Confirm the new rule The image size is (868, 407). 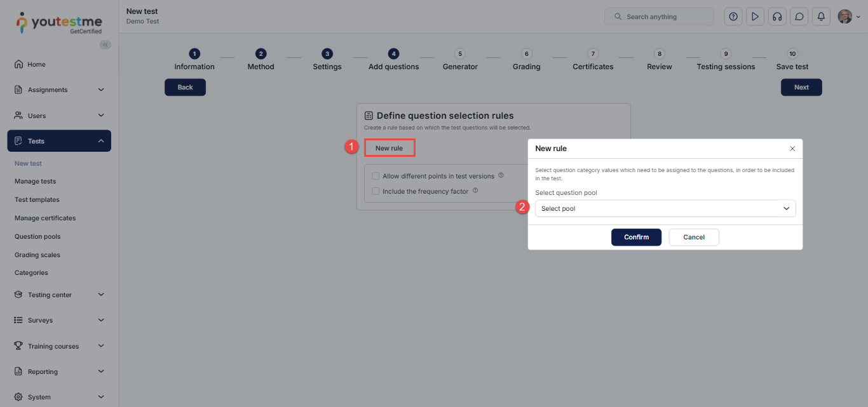coord(636,237)
